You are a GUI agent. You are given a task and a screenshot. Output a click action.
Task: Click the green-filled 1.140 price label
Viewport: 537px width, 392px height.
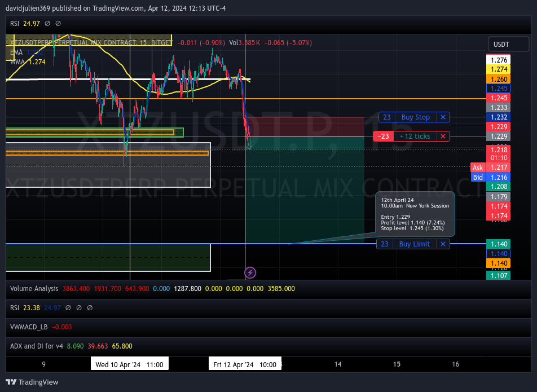point(499,244)
